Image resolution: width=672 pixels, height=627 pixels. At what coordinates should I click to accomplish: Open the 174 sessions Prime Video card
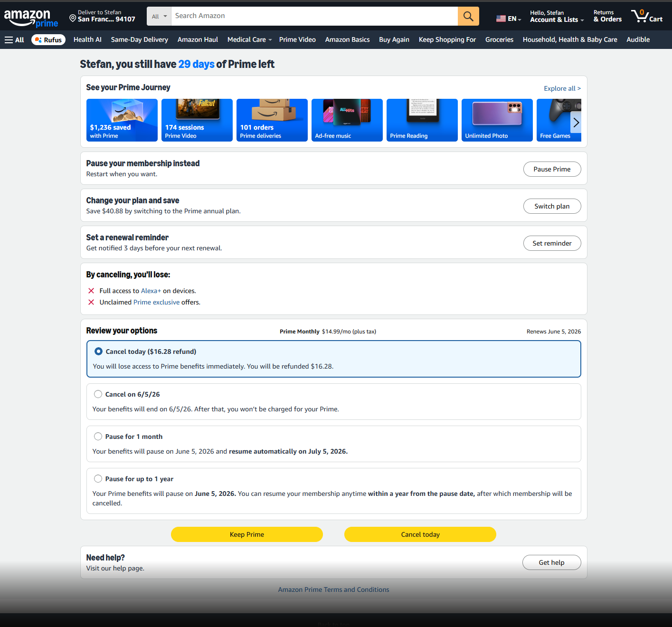click(197, 120)
